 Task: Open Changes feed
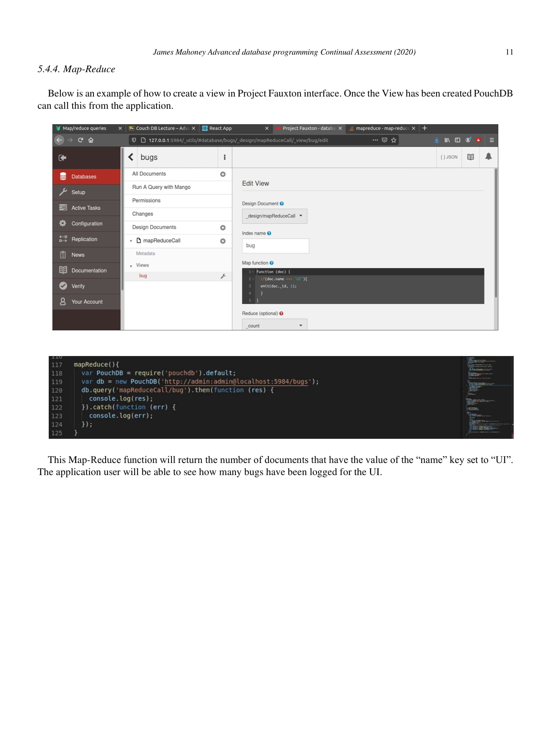click(x=143, y=214)
